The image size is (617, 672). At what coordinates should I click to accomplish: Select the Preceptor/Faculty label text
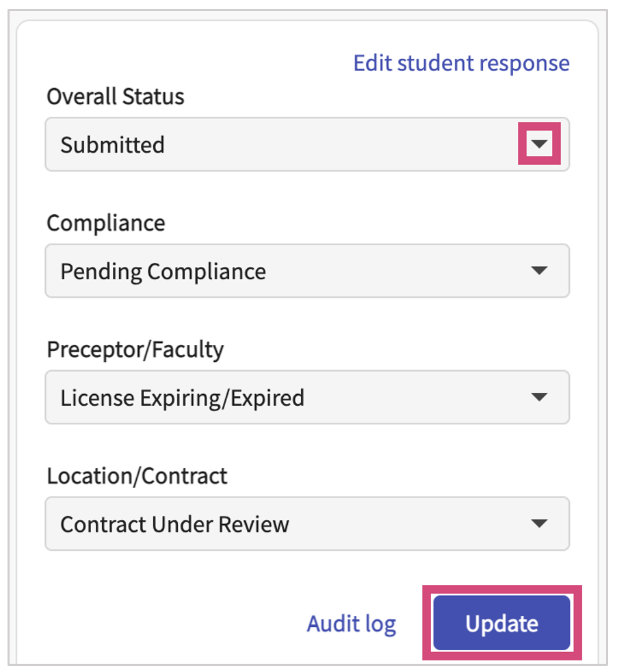pos(135,350)
